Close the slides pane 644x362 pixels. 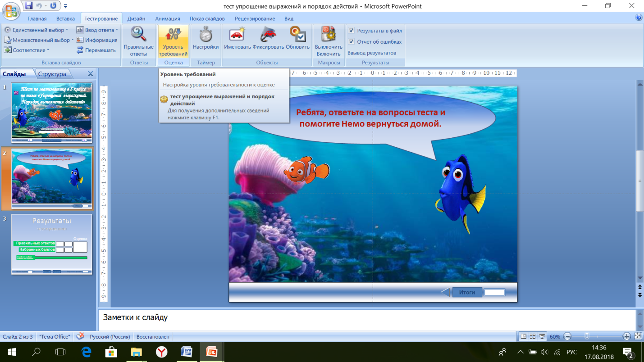click(90, 74)
